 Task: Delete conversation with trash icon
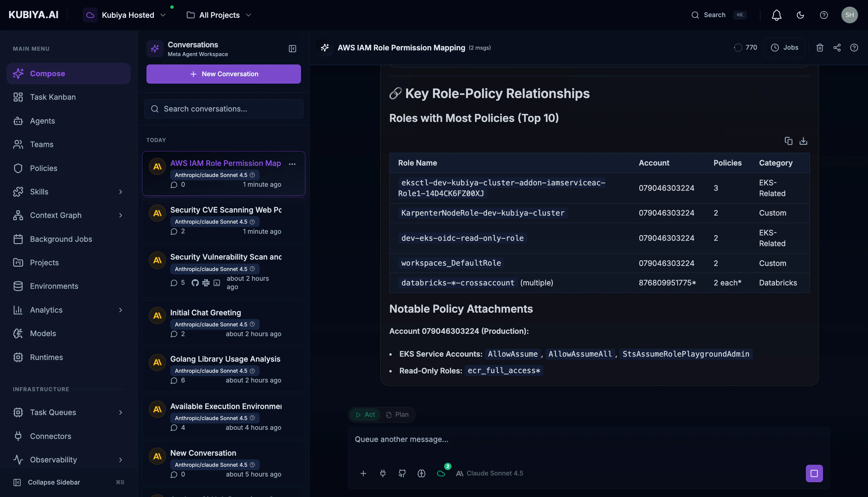click(x=820, y=47)
